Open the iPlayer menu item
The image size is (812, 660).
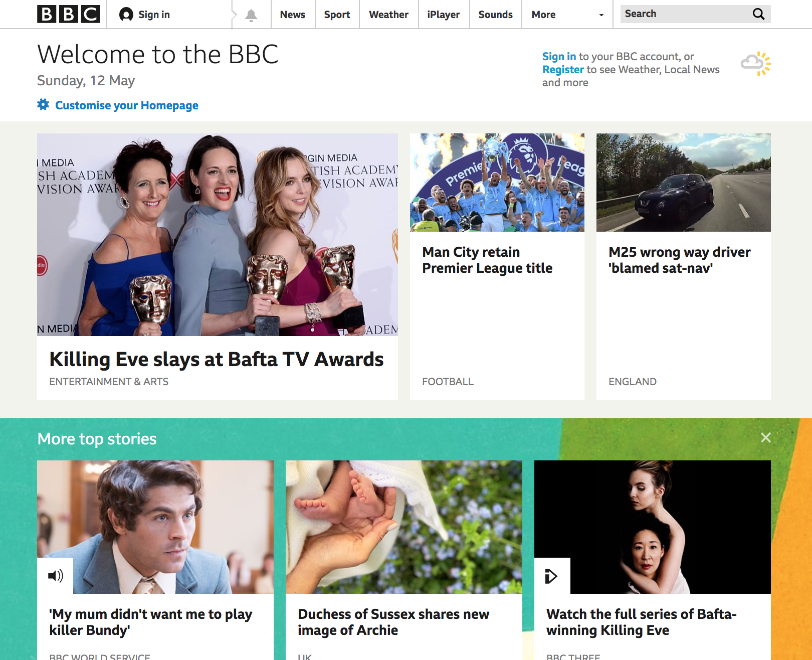click(x=443, y=14)
